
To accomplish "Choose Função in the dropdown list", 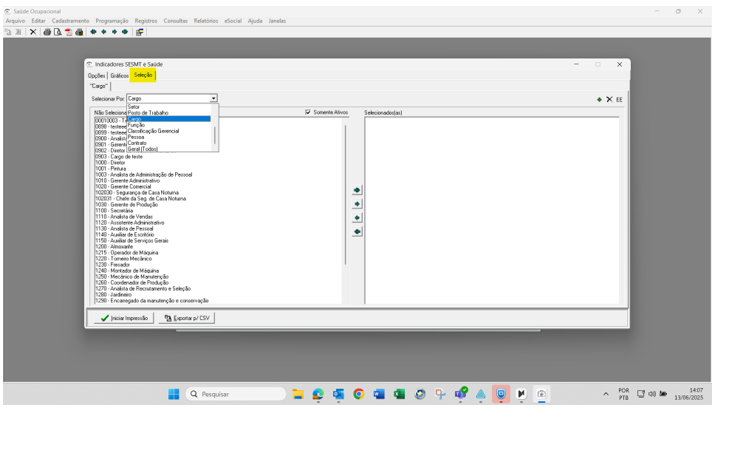I will coord(137,125).
